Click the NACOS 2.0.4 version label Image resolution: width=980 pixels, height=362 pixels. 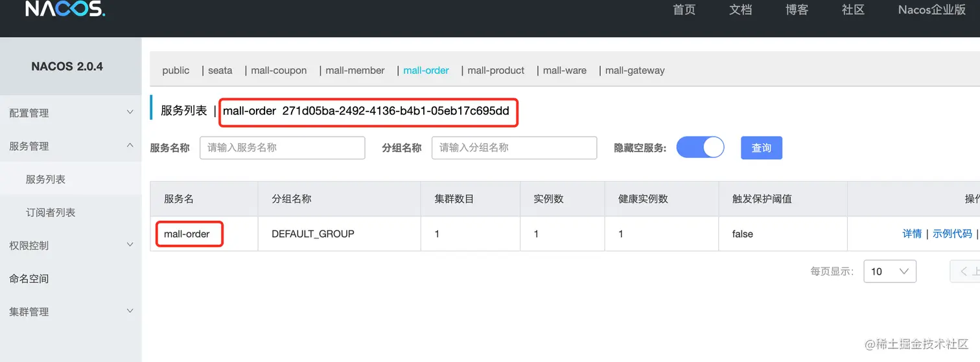click(x=67, y=66)
